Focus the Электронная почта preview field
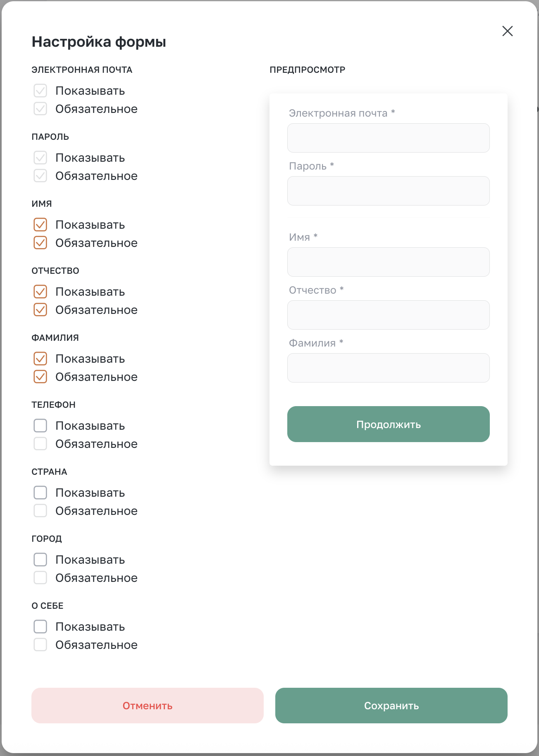 [388, 138]
